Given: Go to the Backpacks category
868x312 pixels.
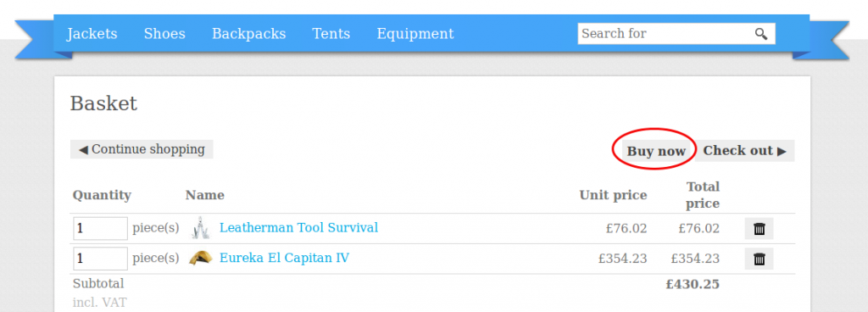Looking at the screenshot, I should [248, 34].
